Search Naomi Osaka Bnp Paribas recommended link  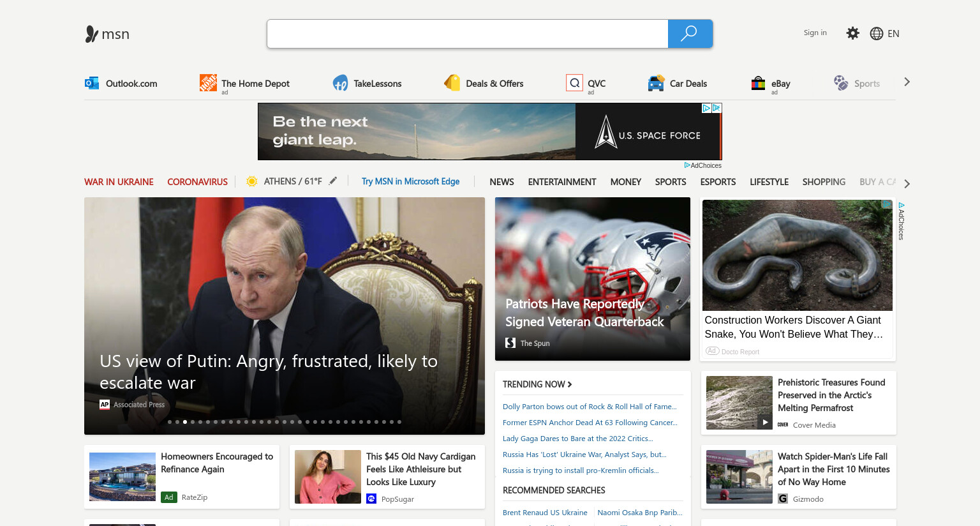pos(640,513)
